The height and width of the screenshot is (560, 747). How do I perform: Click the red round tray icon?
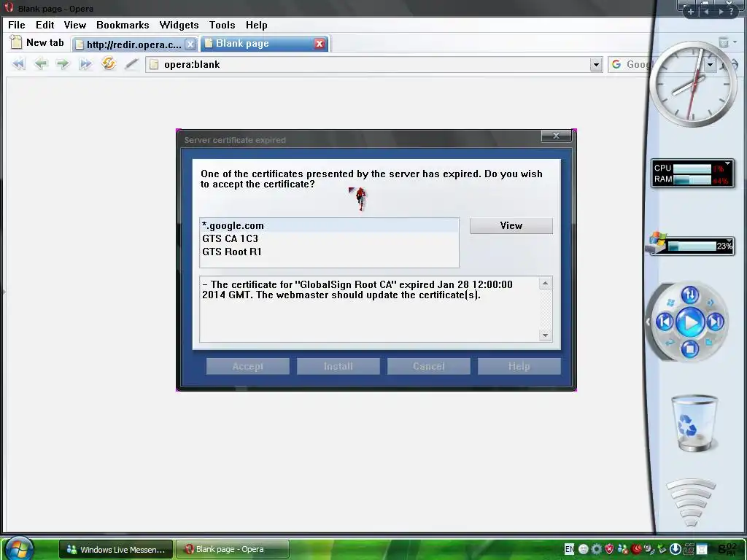[636, 549]
